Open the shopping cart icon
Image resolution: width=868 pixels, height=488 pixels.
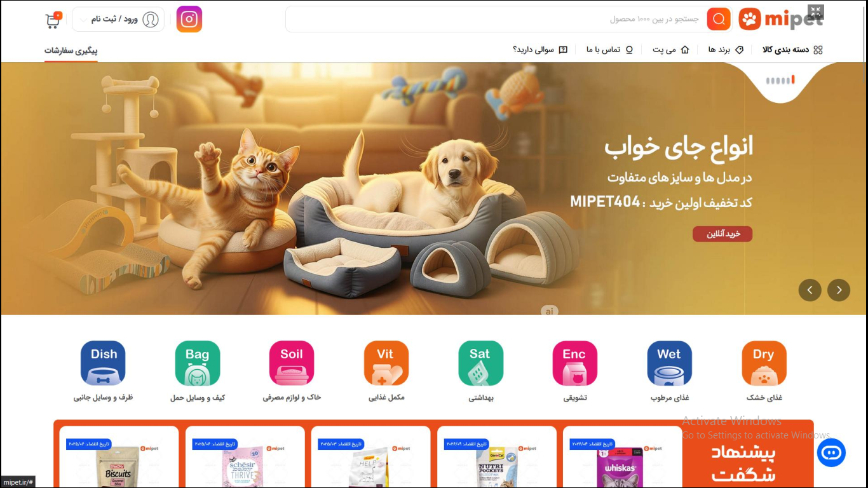[53, 20]
